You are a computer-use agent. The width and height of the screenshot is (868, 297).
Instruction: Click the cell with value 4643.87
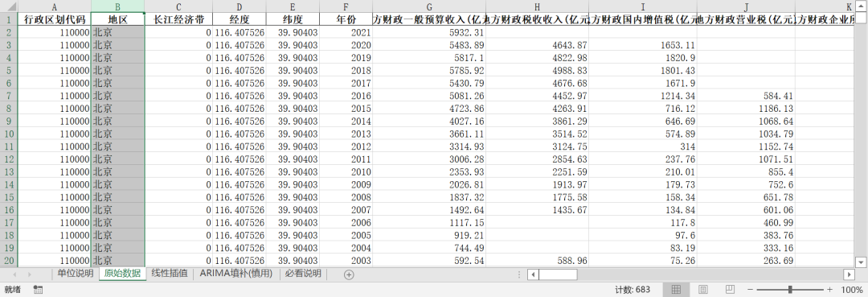pyautogui.click(x=537, y=45)
